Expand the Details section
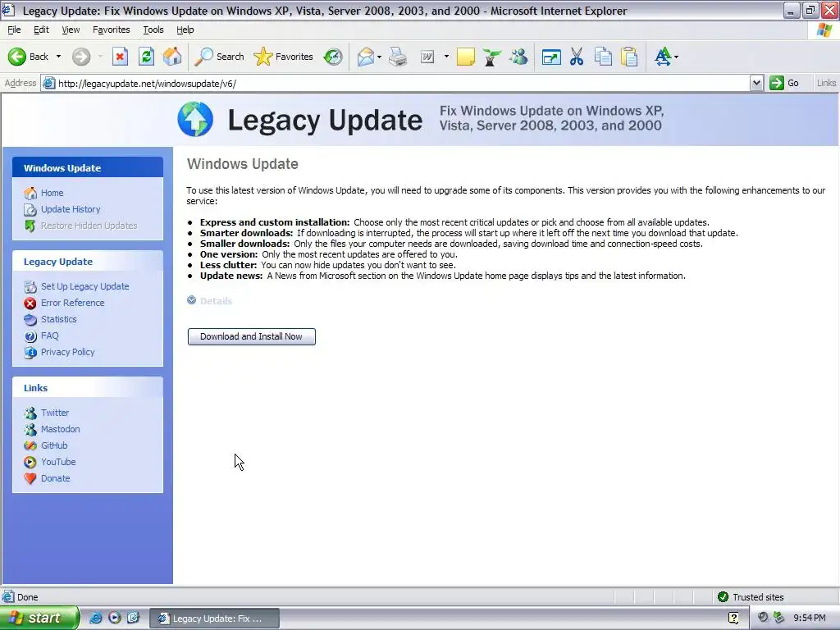The height and width of the screenshot is (630, 840). [210, 301]
